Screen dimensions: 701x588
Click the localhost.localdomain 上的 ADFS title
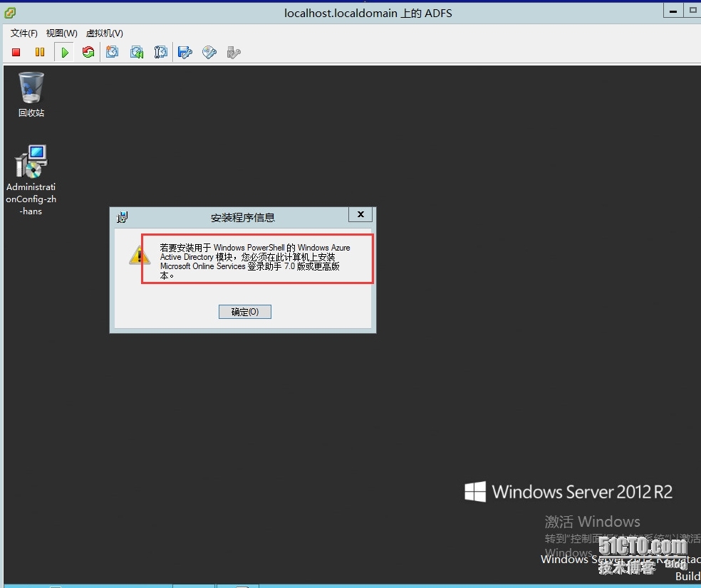[368, 13]
